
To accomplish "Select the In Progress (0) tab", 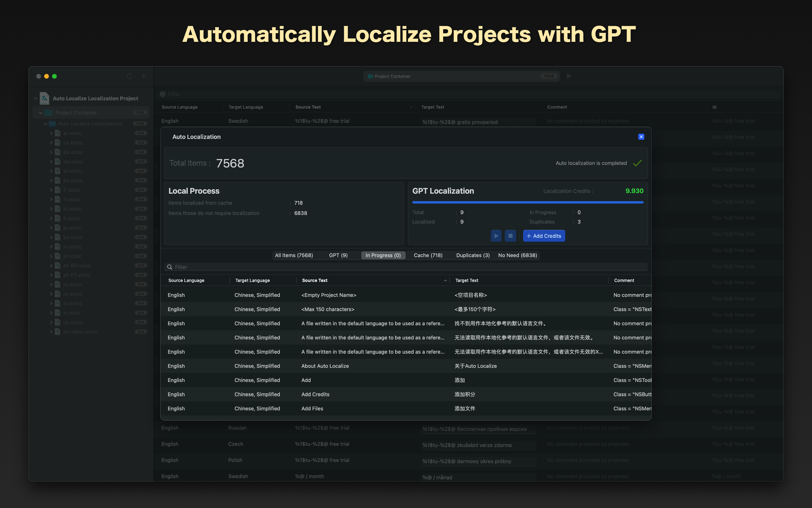I will point(383,255).
